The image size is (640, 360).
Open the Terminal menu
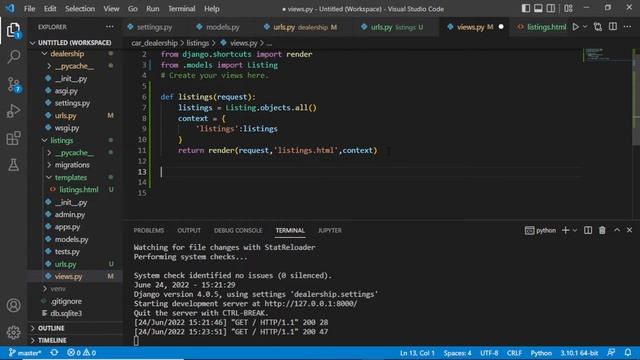tap(182, 9)
